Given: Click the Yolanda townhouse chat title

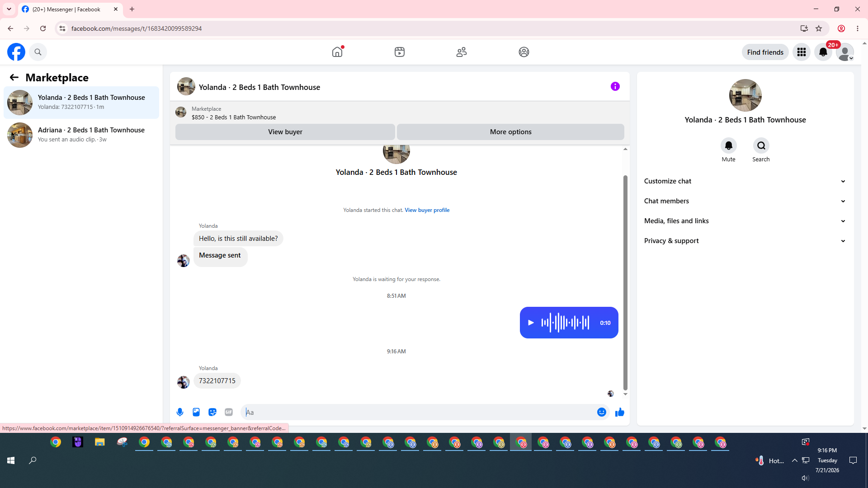Looking at the screenshot, I should pyautogui.click(x=259, y=87).
